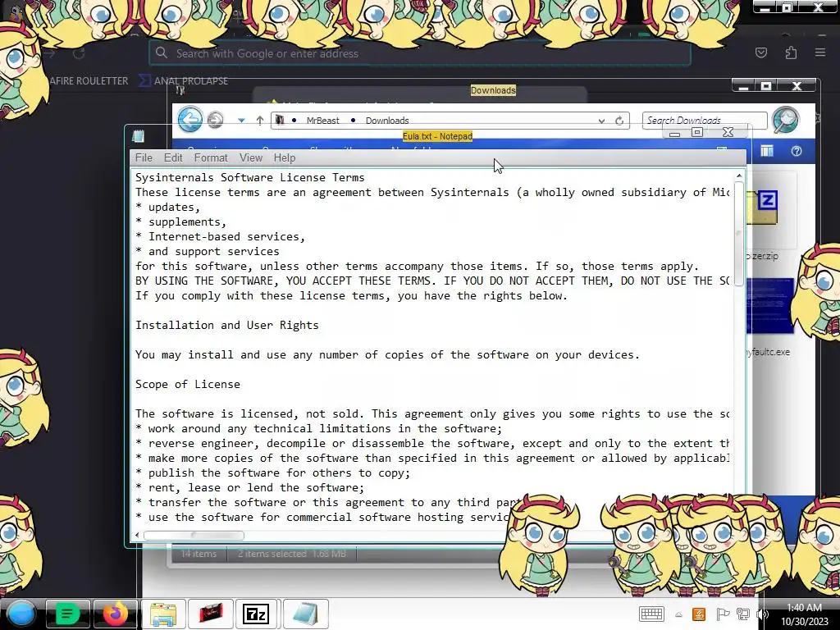
Task: Click the Notepad horizontal scrollbar thumb
Action: coord(194,535)
